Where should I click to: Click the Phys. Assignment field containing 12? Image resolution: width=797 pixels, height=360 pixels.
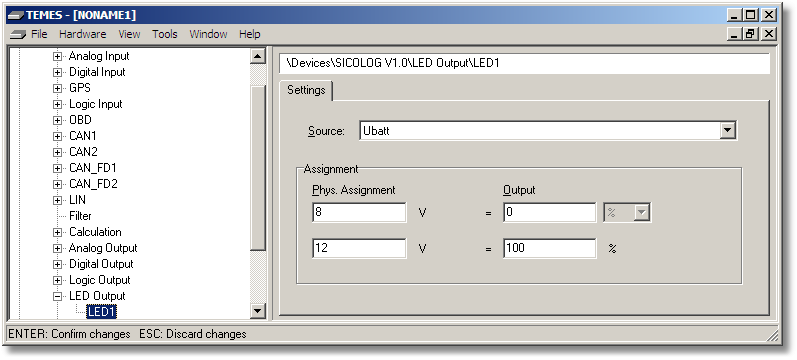359,248
